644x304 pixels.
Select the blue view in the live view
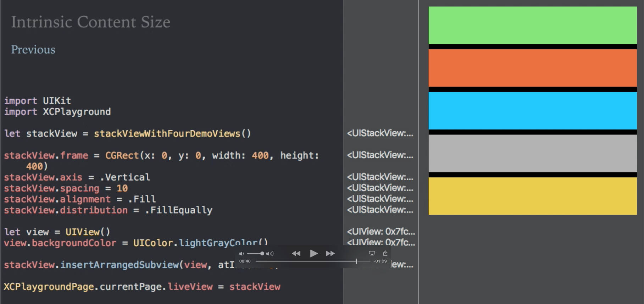click(x=533, y=111)
